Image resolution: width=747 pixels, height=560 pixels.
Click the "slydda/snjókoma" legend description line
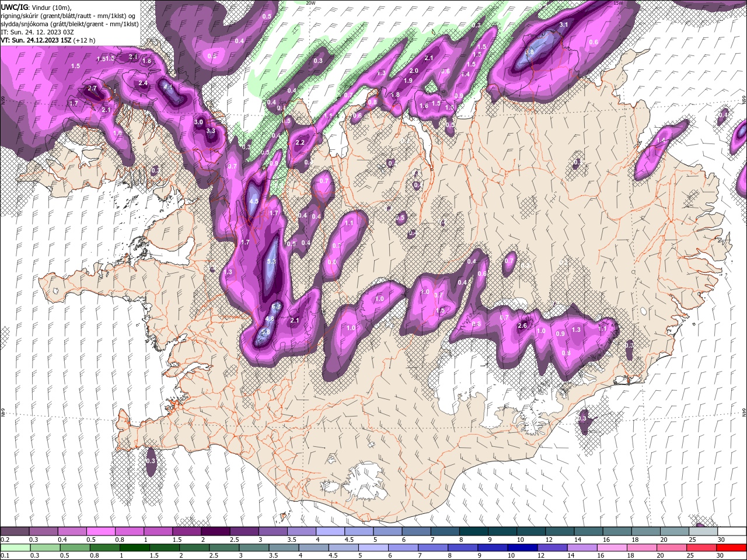(x=69, y=24)
